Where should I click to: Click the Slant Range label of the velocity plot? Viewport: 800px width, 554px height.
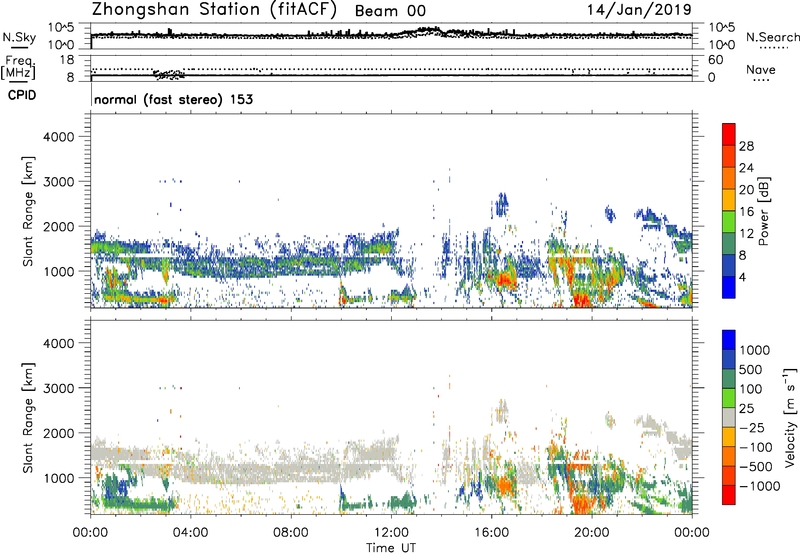28,418
